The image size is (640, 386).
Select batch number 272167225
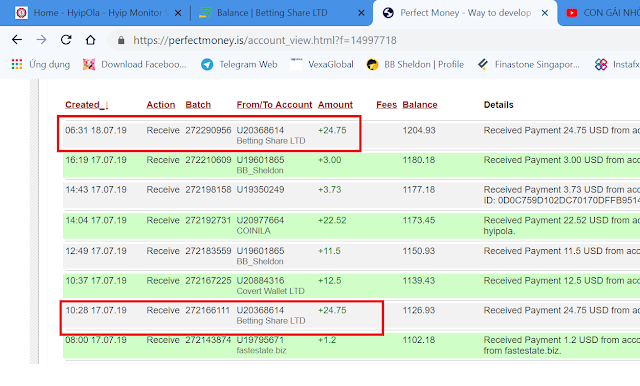click(208, 281)
